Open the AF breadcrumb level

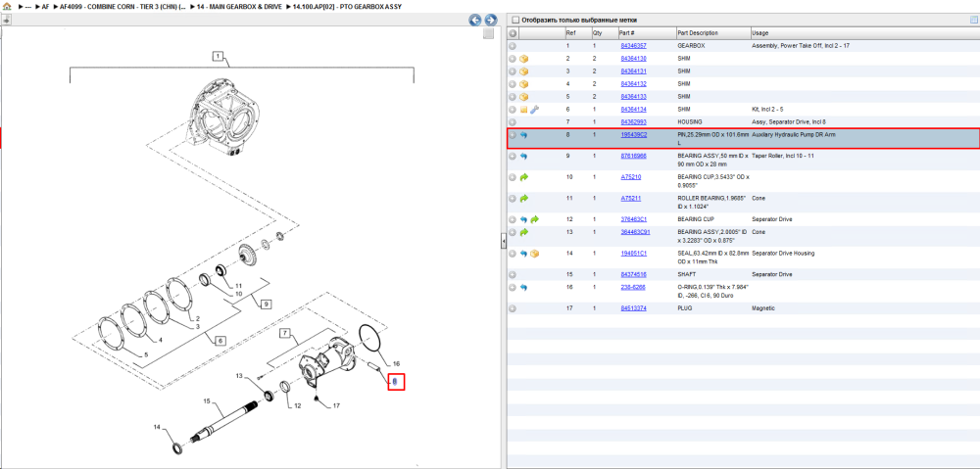pos(45,6)
